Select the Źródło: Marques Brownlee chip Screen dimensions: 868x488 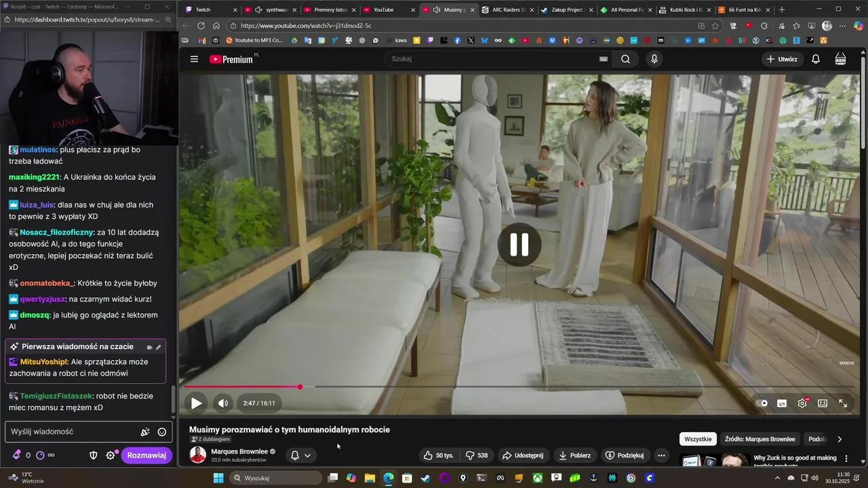[x=759, y=439]
